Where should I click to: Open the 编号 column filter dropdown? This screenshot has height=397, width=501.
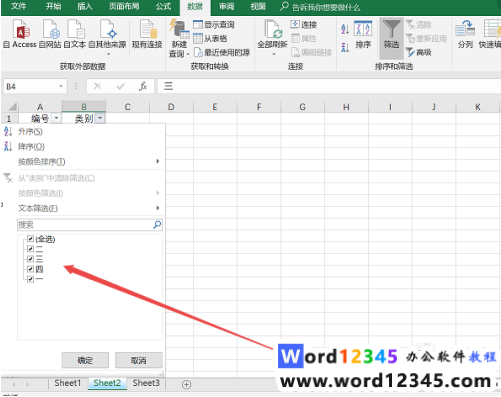click(56, 118)
